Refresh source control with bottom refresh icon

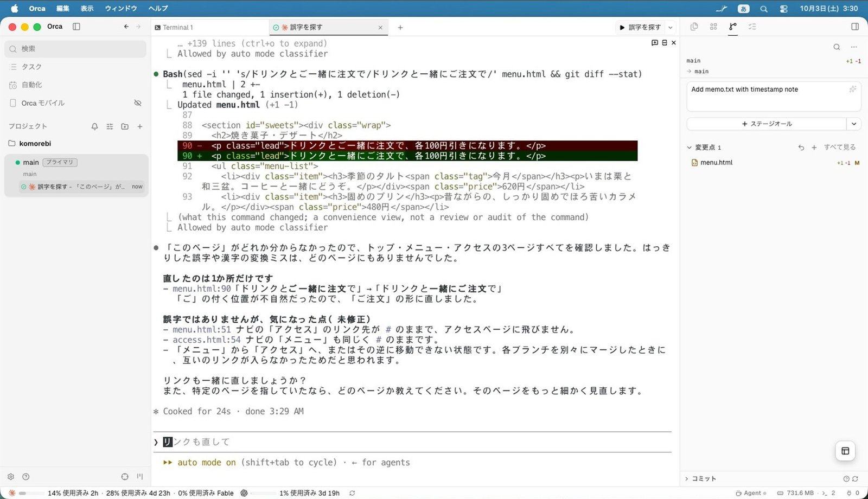(x=856, y=478)
